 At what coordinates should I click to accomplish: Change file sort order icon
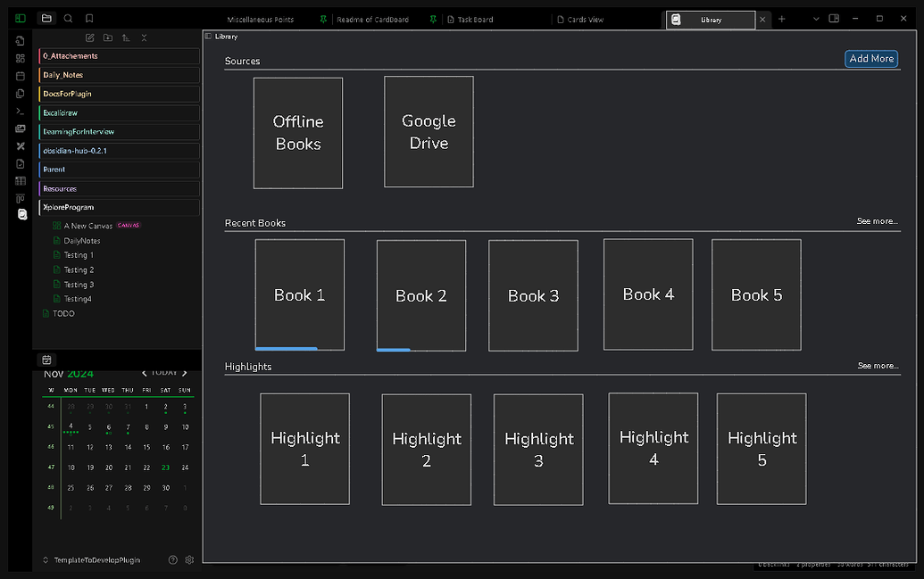[x=126, y=37]
